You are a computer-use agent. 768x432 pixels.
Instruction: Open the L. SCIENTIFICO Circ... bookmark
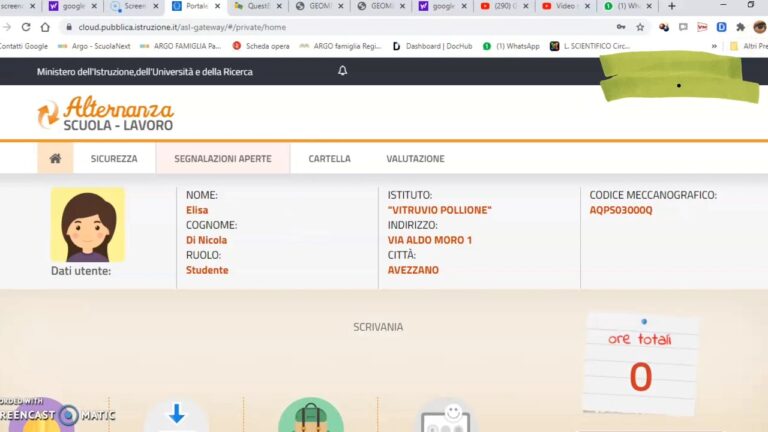coord(590,46)
